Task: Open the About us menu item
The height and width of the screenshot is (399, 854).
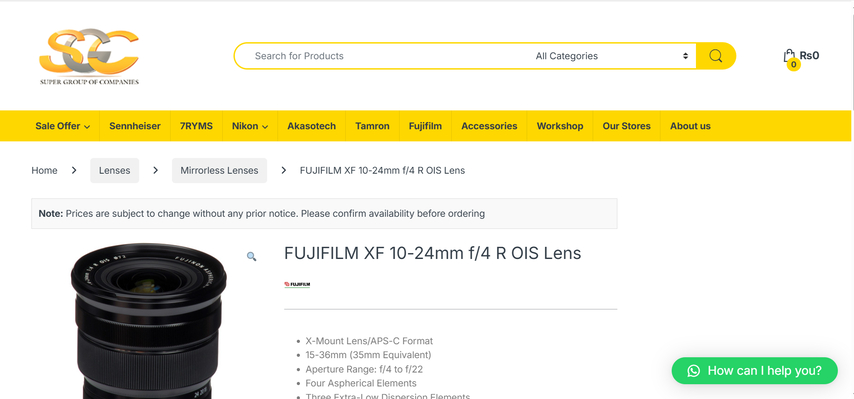Action: coord(690,126)
